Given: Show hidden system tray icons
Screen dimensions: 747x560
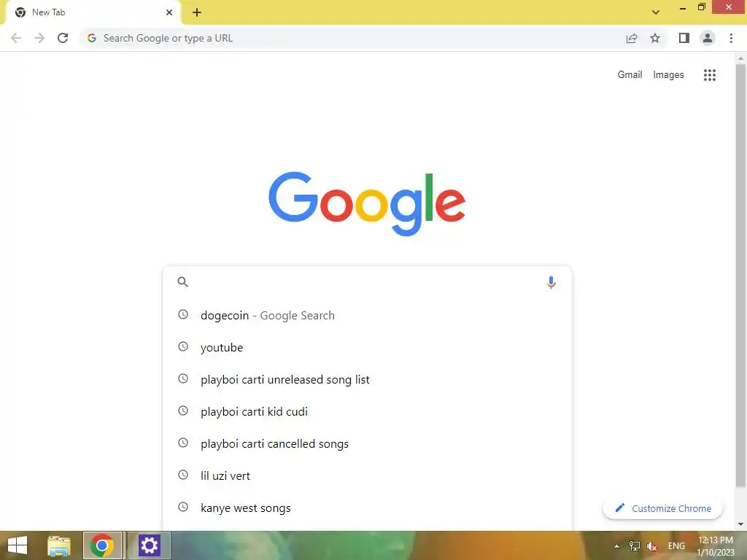Looking at the screenshot, I should click(x=616, y=546).
